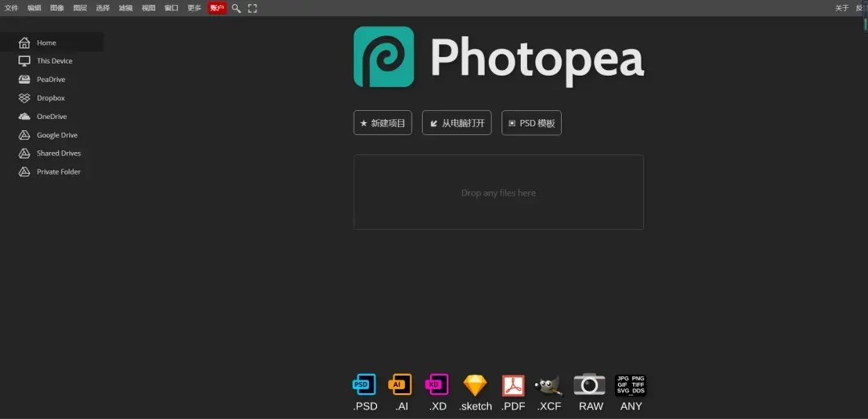
Task: Click the Dropbox logo icon
Action: [x=24, y=98]
